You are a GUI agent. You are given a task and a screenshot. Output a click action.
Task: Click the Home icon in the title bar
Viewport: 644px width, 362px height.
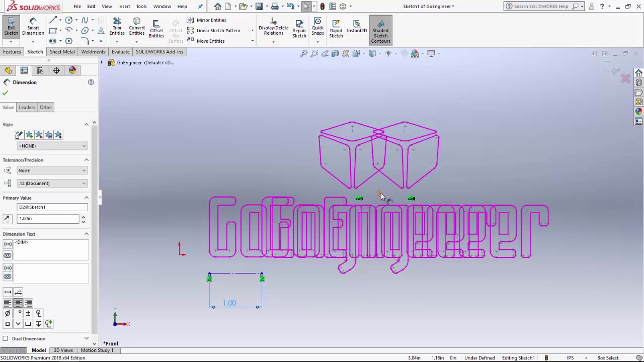click(217, 7)
